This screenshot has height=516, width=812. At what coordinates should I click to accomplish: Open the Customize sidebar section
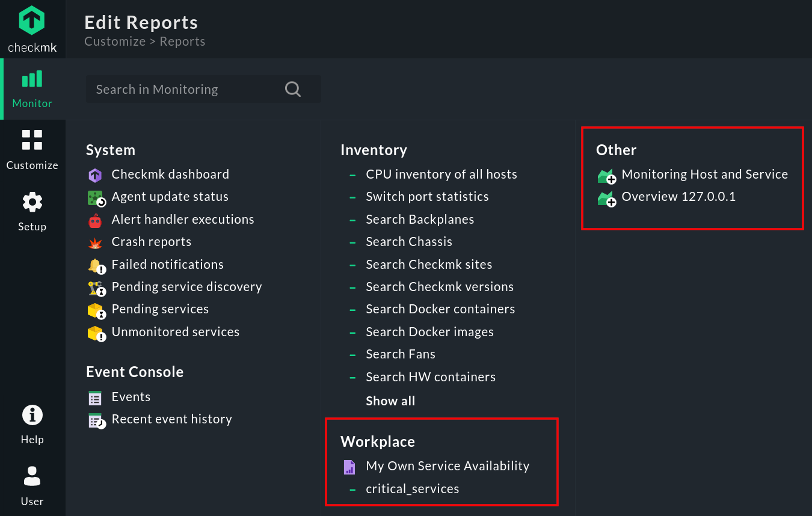tap(32, 150)
